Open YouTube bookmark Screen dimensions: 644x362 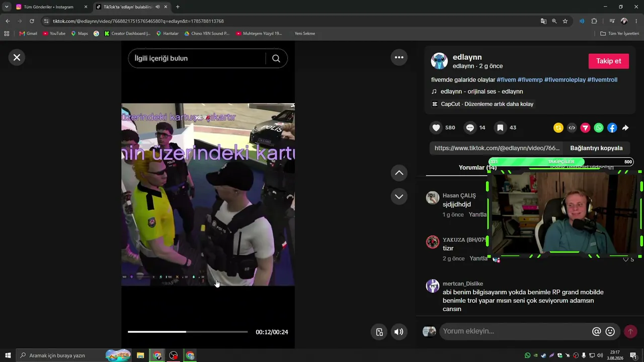(54, 34)
